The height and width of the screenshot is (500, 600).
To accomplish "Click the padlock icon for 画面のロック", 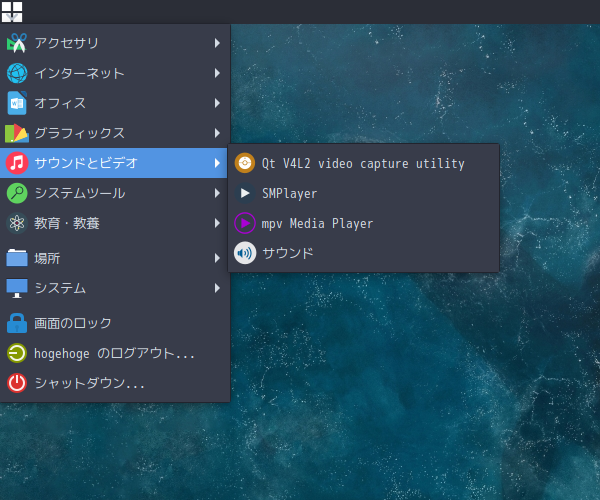I will pyautogui.click(x=17, y=323).
